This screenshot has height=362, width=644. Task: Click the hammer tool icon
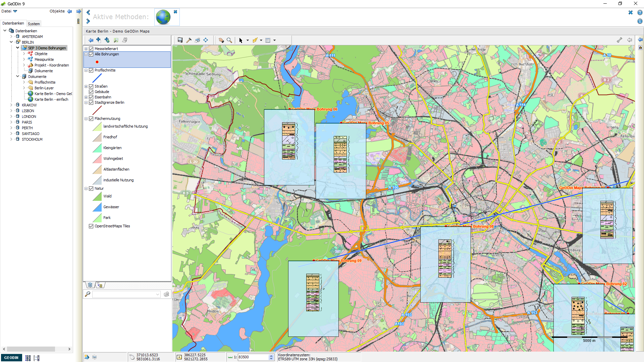[x=189, y=40]
